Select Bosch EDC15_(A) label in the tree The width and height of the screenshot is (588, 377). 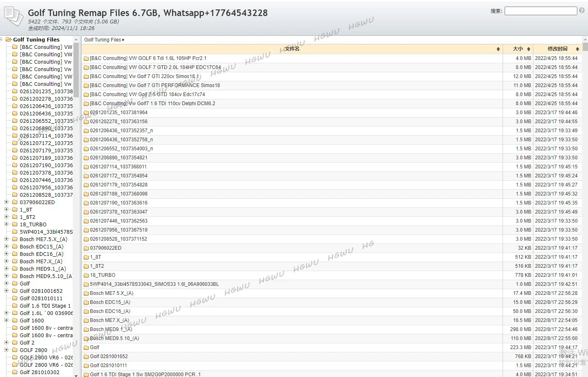pos(41,246)
